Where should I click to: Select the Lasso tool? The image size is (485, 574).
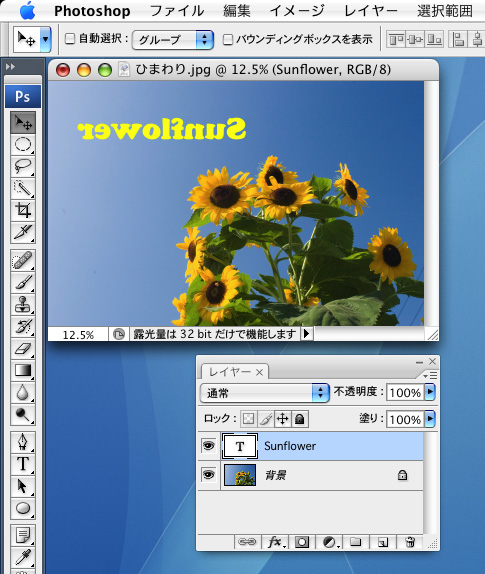coord(23,166)
